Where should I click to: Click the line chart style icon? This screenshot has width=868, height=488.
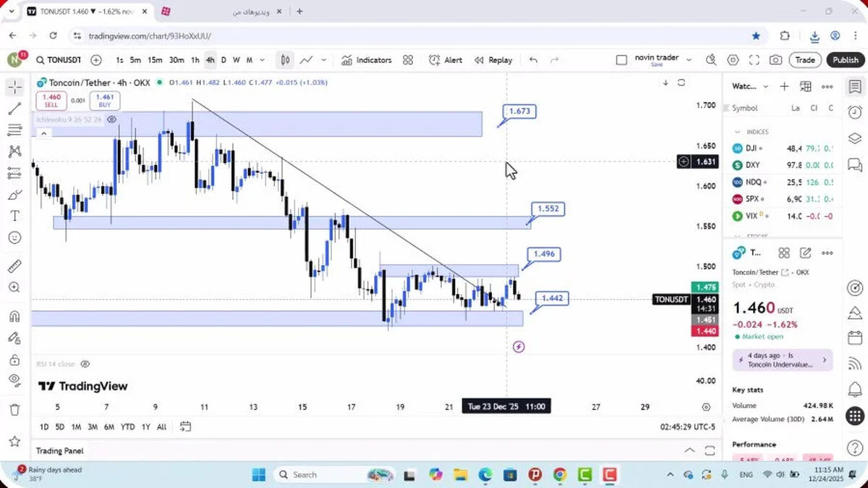[x=307, y=60]
